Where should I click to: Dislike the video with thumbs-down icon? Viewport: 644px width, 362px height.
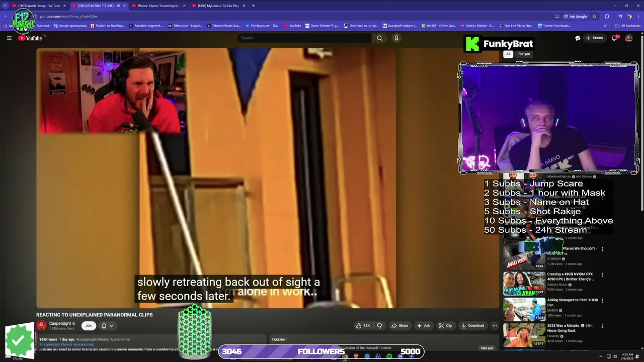pos(379,326)
